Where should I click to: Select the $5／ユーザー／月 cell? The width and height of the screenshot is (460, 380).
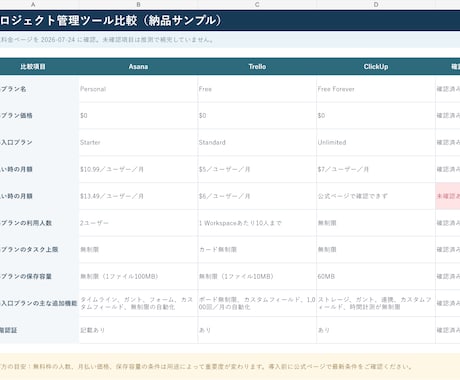coord(257,169)
